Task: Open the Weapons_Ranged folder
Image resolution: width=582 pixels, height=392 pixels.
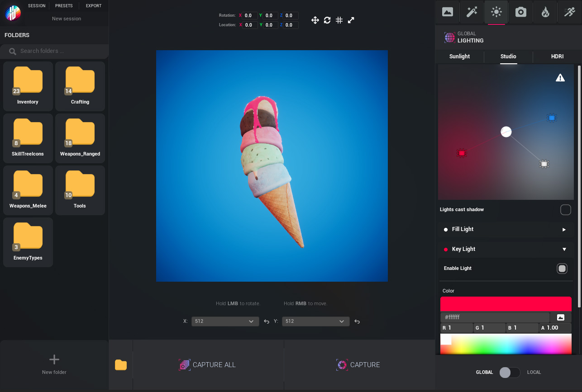Action: tap(80, 138)
